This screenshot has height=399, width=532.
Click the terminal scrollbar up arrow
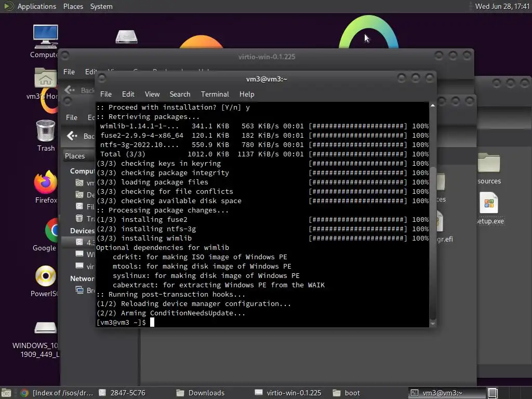[433, 105]
